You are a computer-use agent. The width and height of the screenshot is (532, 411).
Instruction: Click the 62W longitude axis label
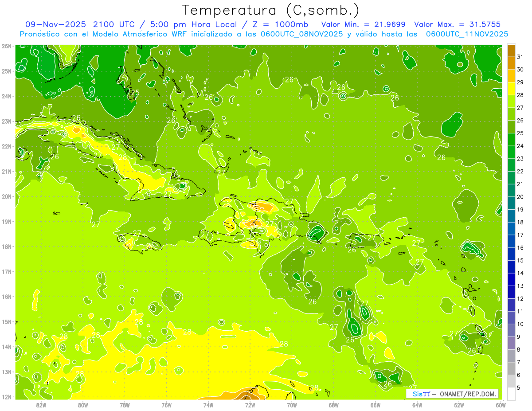[x=459, y=405]
